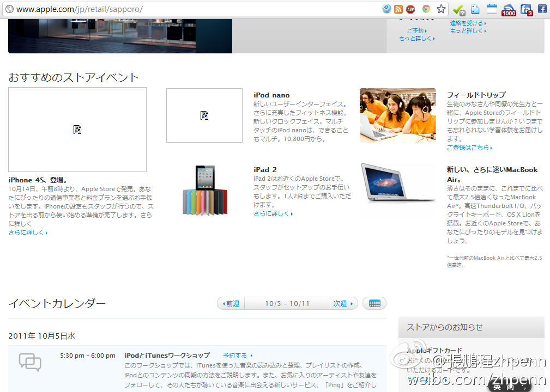Screen dimensions: 550x392
Task: Click the iPodとiTunesワークショップ title
Action: coord(167,356)
